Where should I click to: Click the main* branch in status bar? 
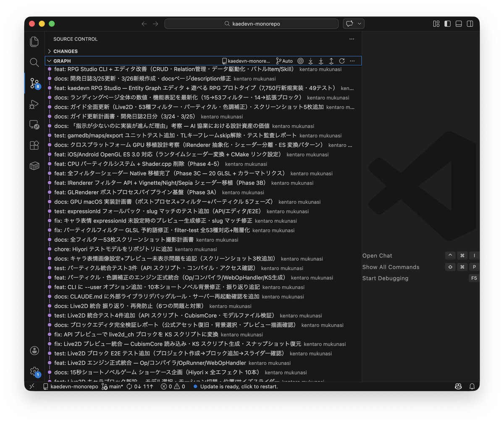point(112,386)
